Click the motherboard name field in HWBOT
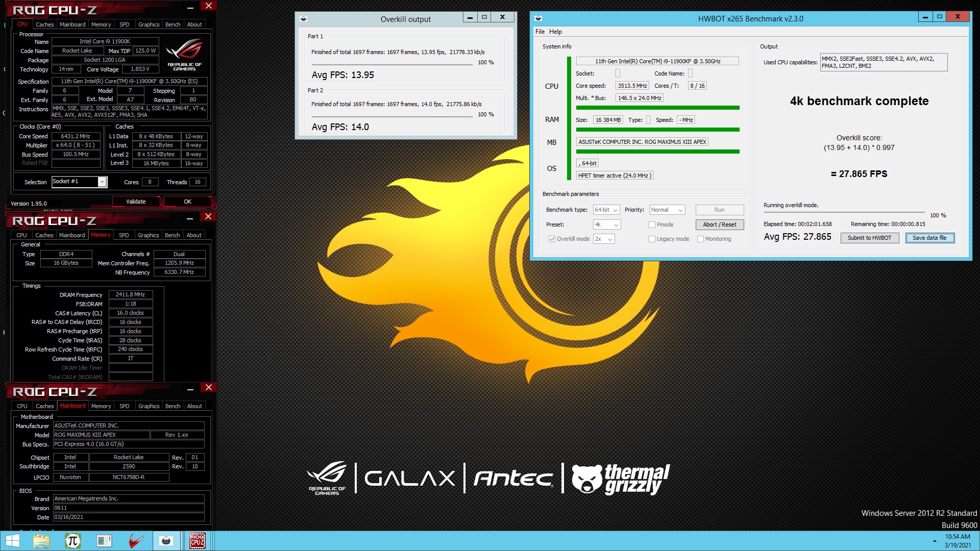The height and width of the screenshot is (551, 980). click(642, 142)
